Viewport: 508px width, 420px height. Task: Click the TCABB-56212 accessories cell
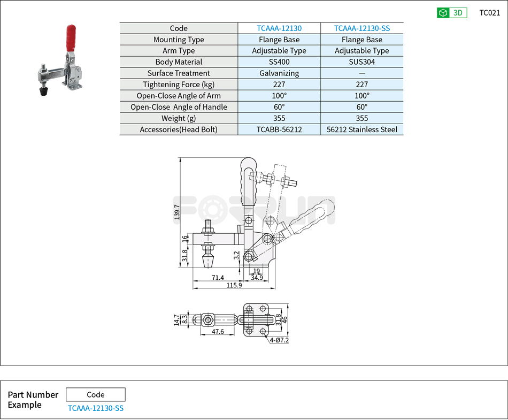tap(279, 129)
